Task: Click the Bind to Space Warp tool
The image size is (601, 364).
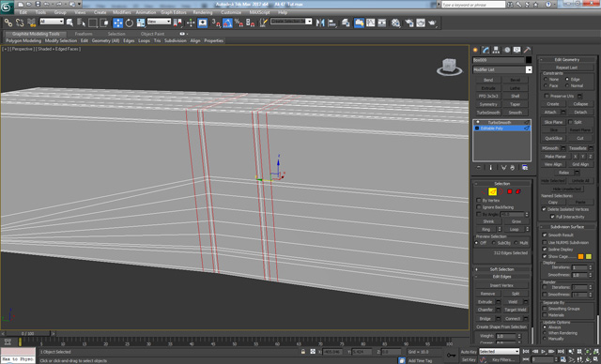Action: coord(31,23)
